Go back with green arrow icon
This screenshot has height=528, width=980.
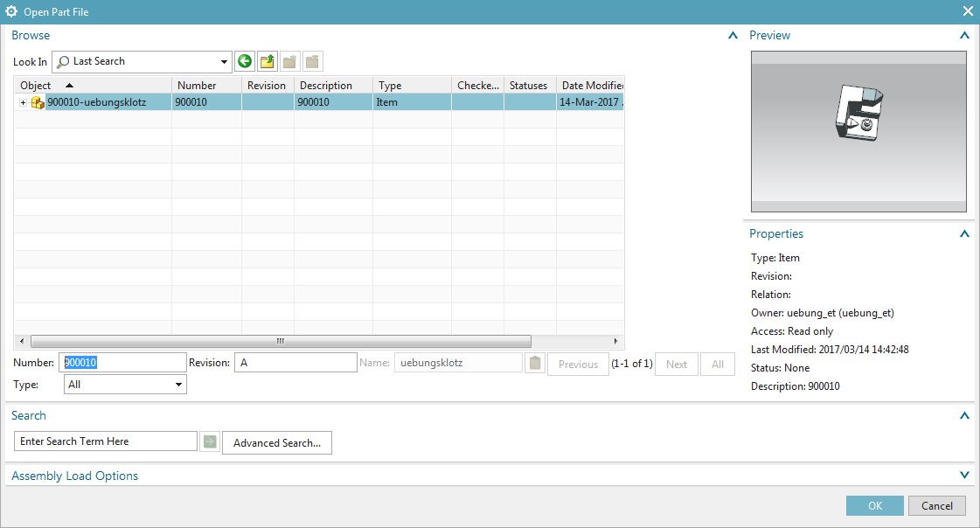[x=245, y=61]
